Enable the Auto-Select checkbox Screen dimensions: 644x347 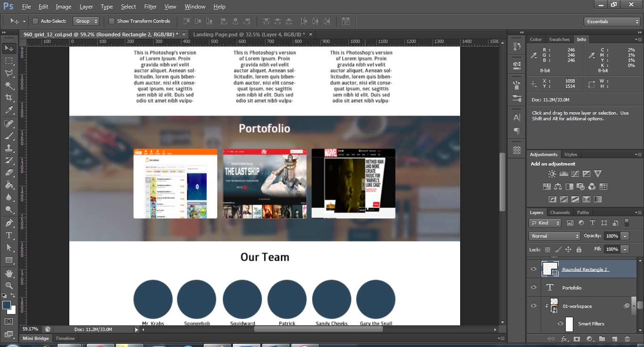click(x=35, y=21)
